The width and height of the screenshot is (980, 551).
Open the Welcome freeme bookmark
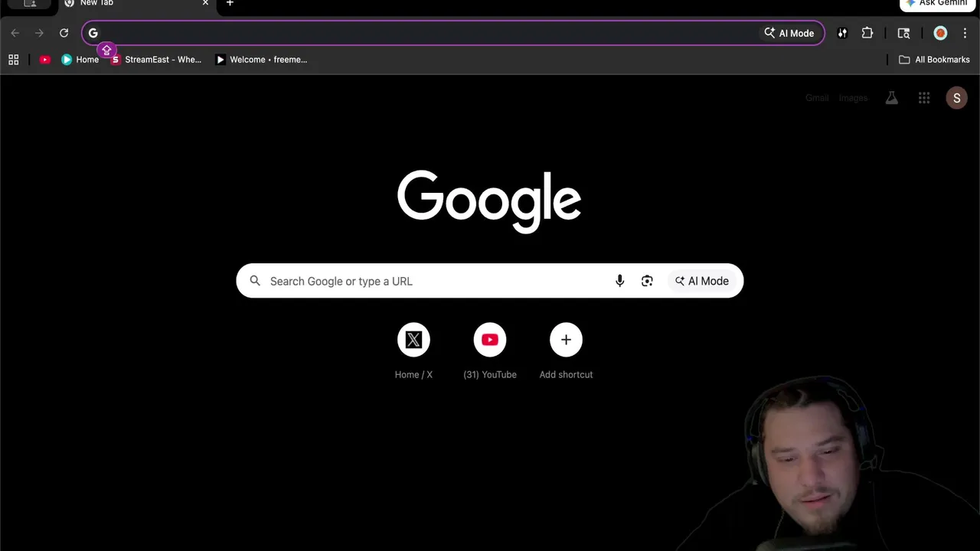pyautogui.click(x=261, y=60)
